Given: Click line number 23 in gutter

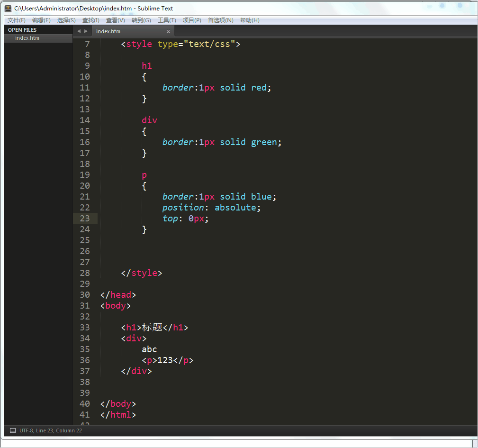Looking at the screenshot, I should click(x=85, y=219).
